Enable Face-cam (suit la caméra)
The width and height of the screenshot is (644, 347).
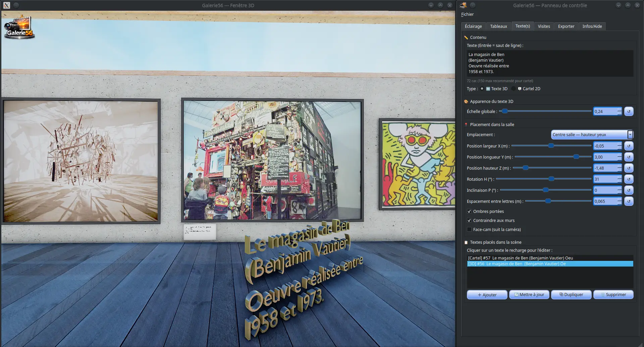coord(469,230)
